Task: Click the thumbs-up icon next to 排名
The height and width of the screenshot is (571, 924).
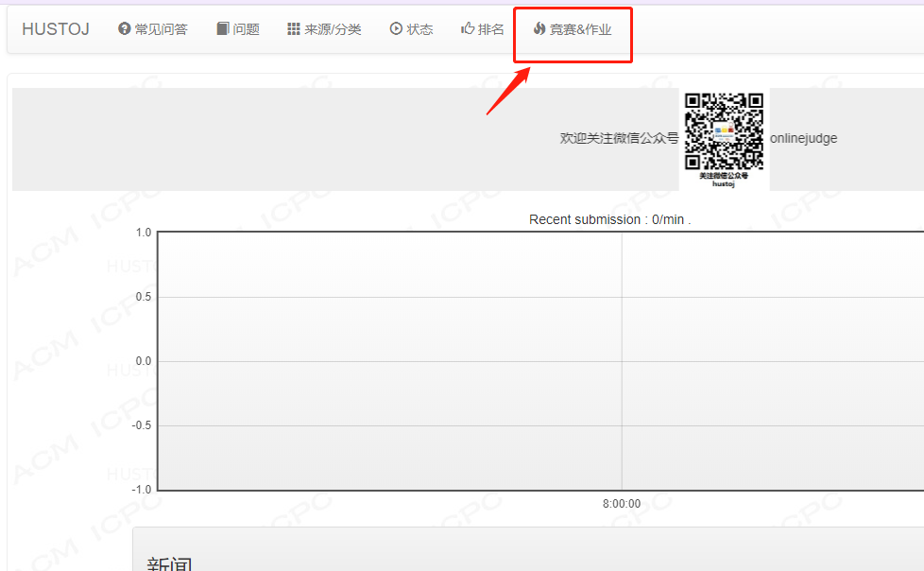Action: (x=468, y=28)
